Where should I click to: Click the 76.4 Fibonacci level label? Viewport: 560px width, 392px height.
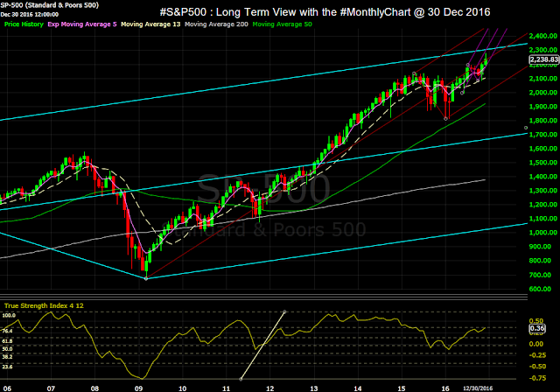[7, 332]
